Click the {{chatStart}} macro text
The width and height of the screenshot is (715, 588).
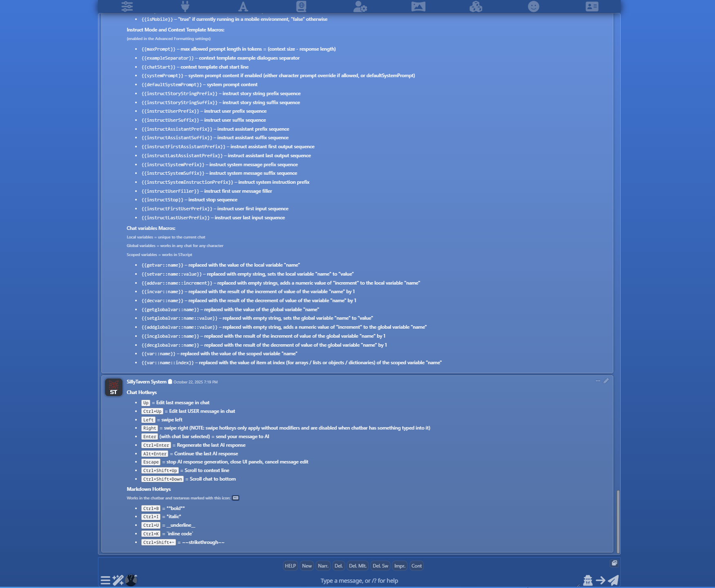[x=158, y=67]
